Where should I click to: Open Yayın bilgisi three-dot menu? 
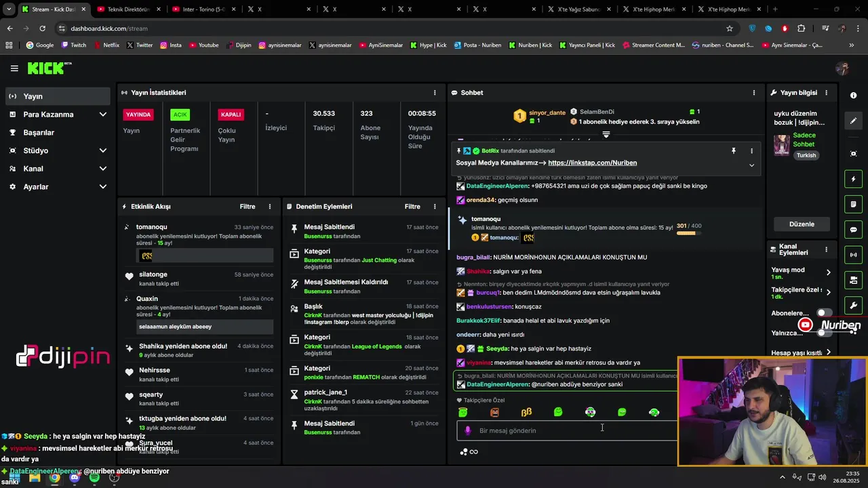coord(826,93)
